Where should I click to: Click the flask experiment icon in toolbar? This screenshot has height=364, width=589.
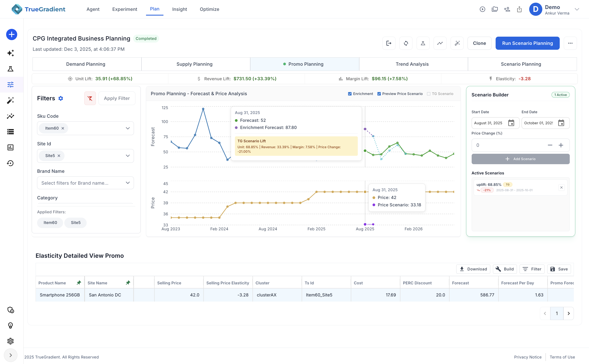pos(423,43)
